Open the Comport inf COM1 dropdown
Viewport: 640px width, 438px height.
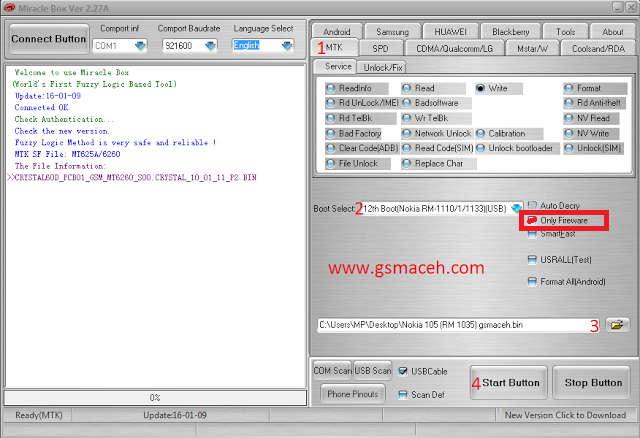140,46
